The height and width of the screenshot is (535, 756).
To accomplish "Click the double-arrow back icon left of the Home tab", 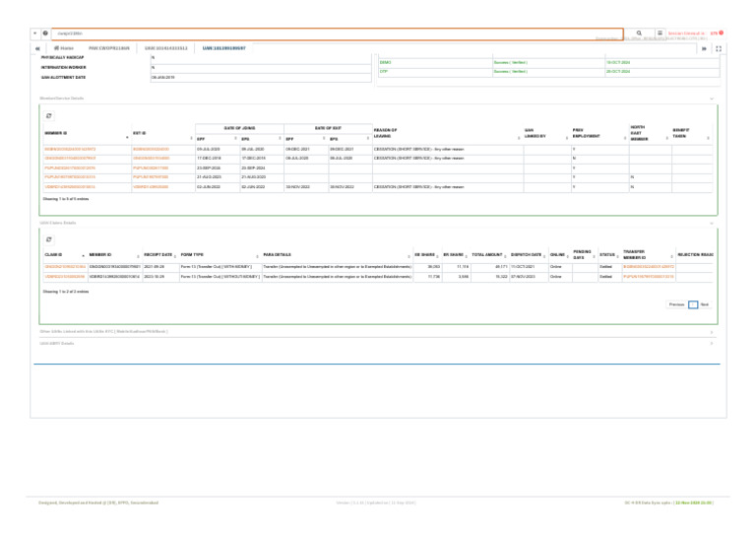I will (37, 48).
